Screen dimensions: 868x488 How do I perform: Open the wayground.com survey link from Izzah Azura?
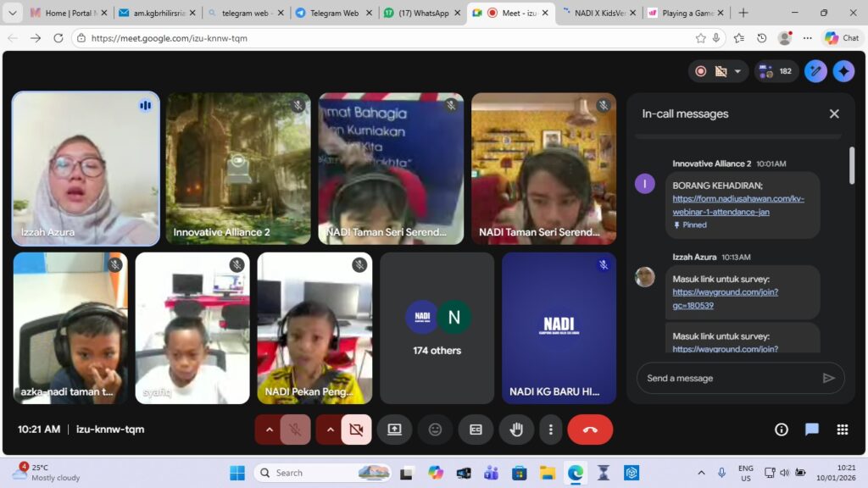click(x=725, y=298)
